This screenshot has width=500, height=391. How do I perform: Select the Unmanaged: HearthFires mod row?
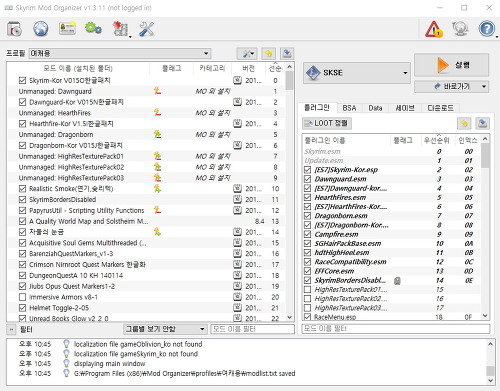coord(146,113)
